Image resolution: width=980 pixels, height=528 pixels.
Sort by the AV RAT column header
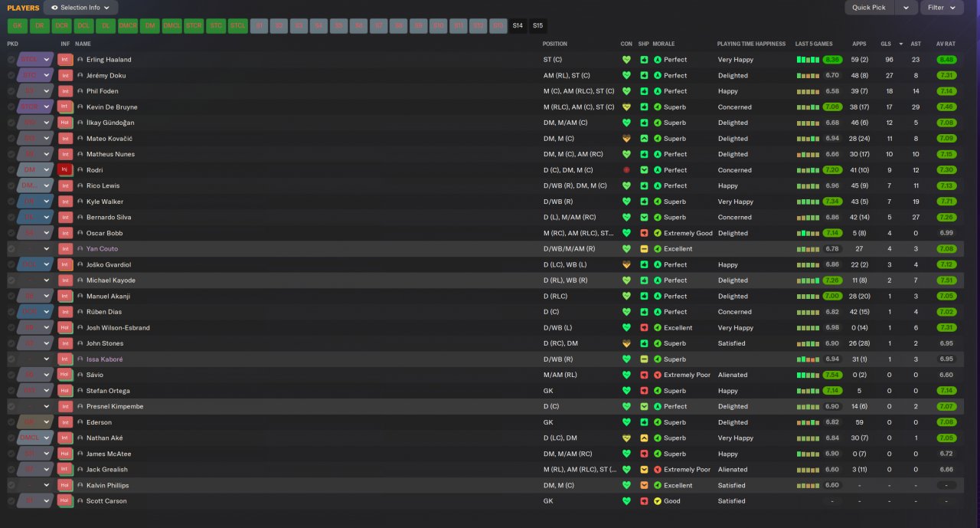pos(945,44)
